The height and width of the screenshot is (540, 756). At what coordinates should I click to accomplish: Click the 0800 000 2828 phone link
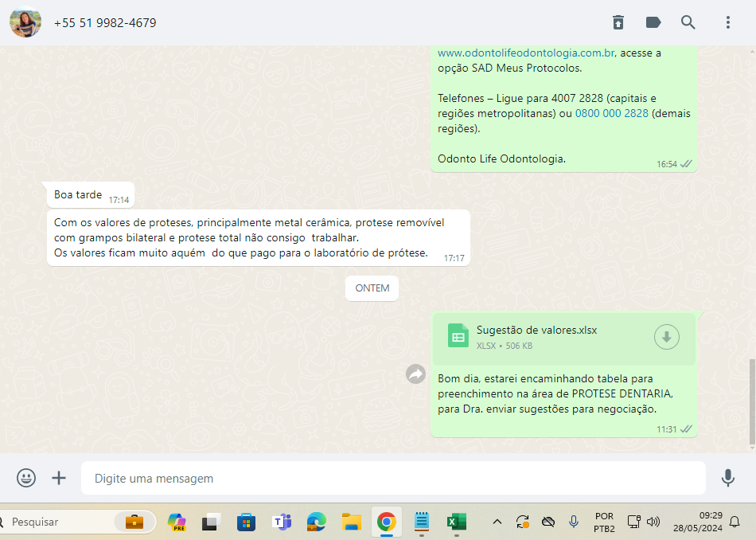[x=611, y=114]
